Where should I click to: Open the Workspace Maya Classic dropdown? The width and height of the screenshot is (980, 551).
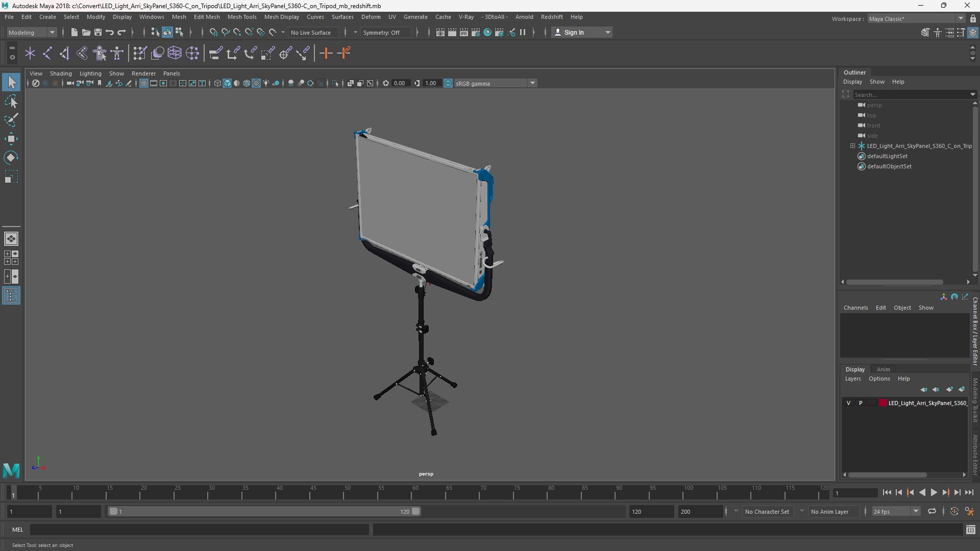pos(916,18)
